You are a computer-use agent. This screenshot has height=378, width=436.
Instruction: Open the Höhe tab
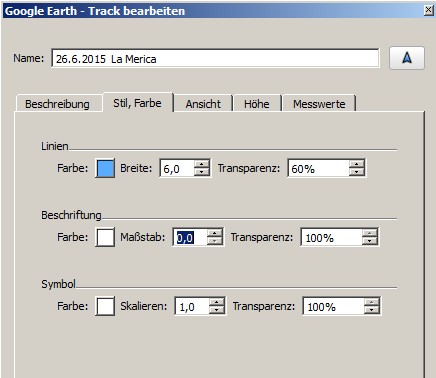click(x=257, y=104)
